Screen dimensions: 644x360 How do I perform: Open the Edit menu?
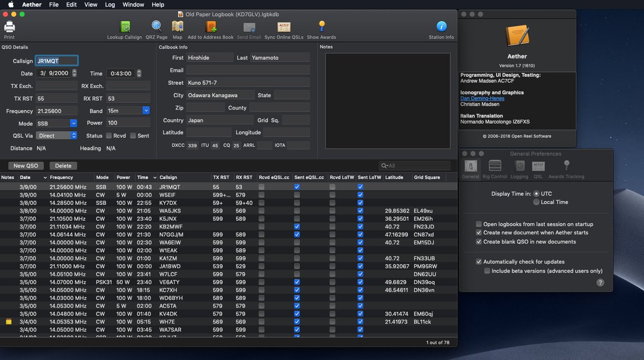point(71,4)
